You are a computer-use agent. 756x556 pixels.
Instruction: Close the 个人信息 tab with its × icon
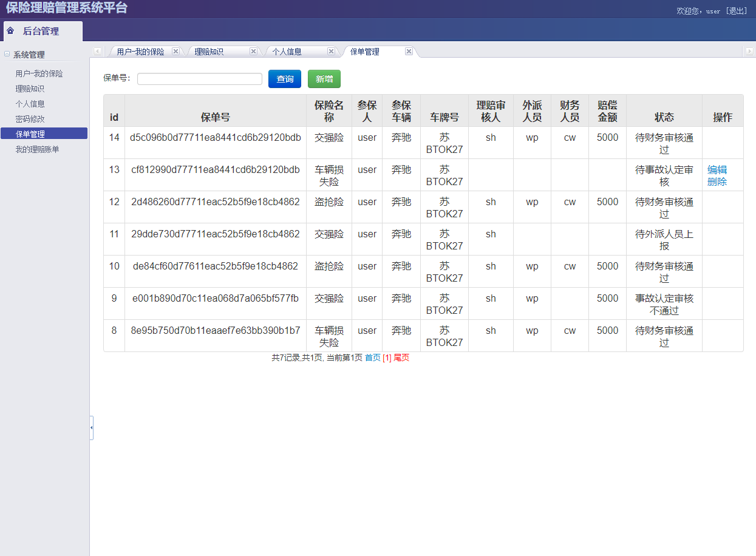331,51
